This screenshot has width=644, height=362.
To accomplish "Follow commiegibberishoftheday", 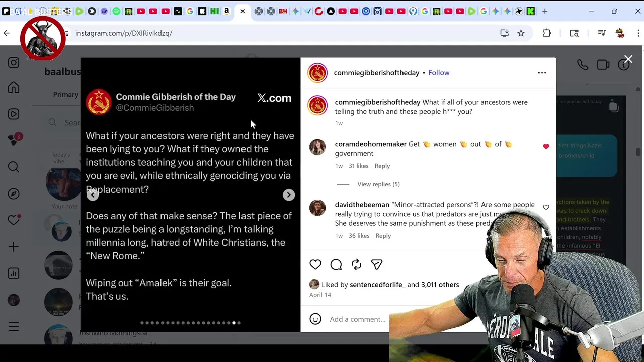I will pos(439,73).
